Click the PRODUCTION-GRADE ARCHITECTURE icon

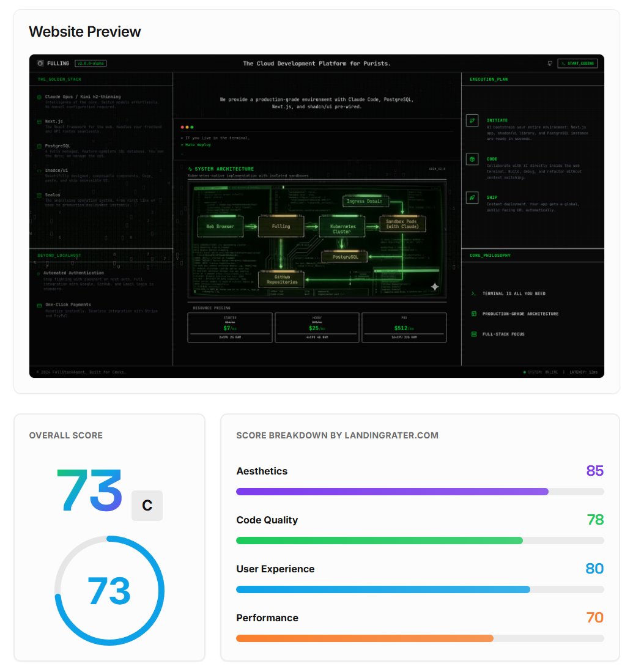[x=473, y=314]
